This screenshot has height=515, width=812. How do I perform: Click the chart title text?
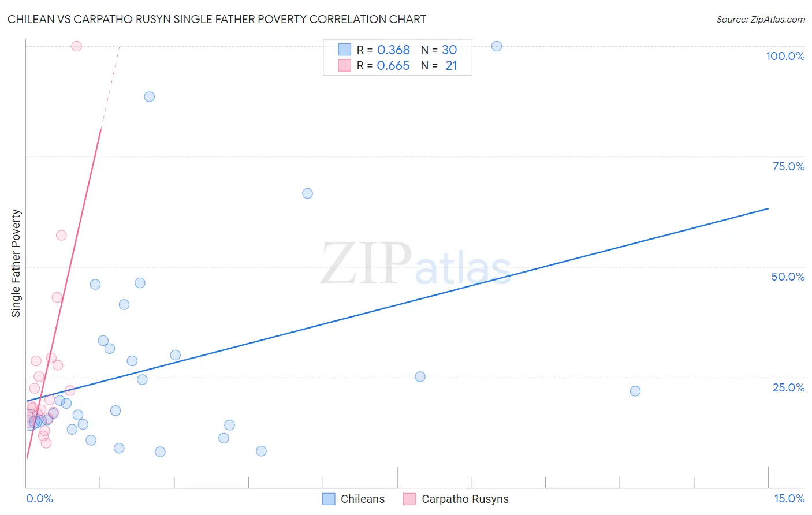click(x=217, y=19)
